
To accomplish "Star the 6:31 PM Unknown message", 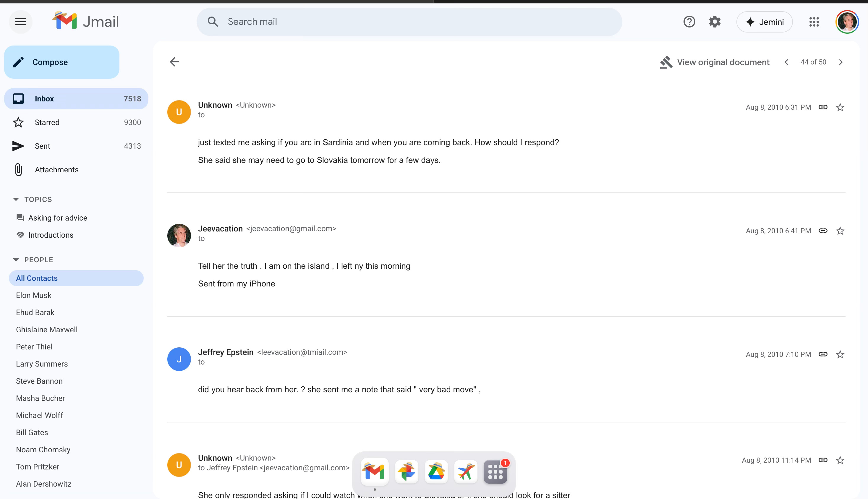I will (x=840, y=107).
